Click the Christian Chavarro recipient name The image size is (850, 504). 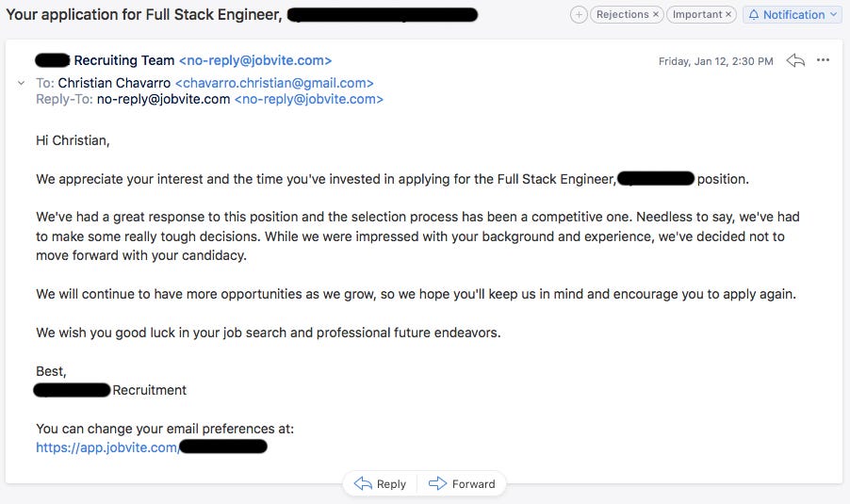(114, 83)
